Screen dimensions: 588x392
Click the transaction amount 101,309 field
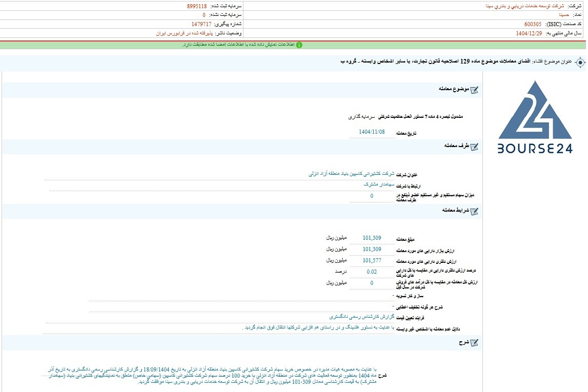coord(372,238)
